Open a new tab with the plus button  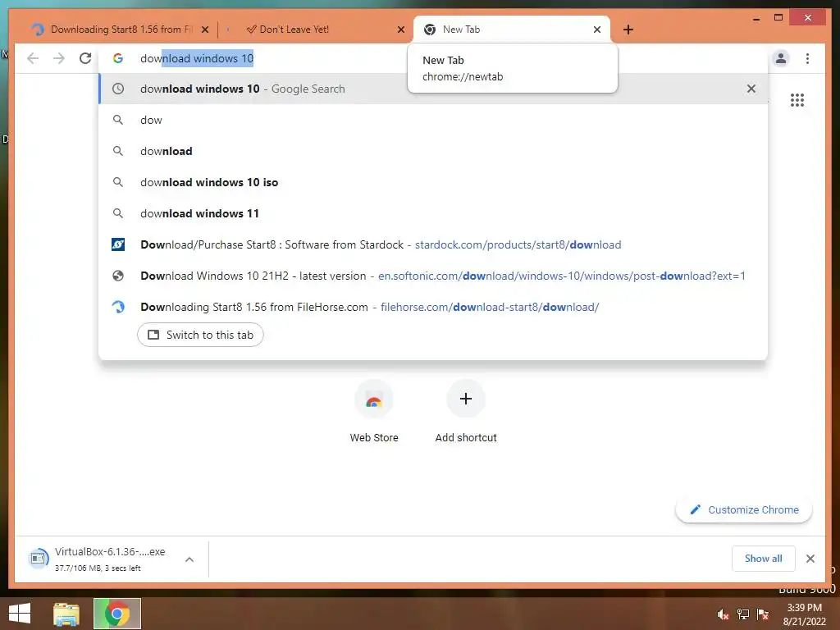coord(628,30)
